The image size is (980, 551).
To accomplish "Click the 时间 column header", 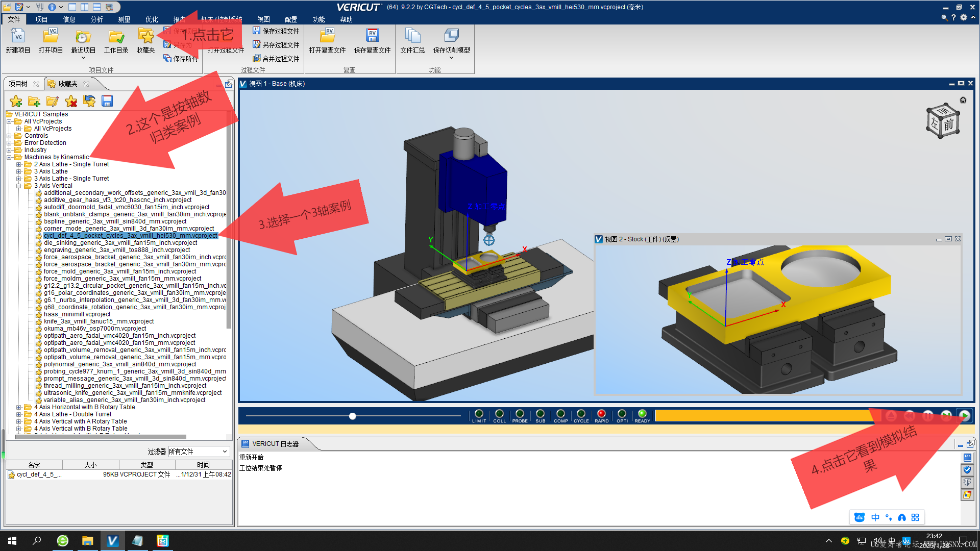I will [x=203, y=465].
